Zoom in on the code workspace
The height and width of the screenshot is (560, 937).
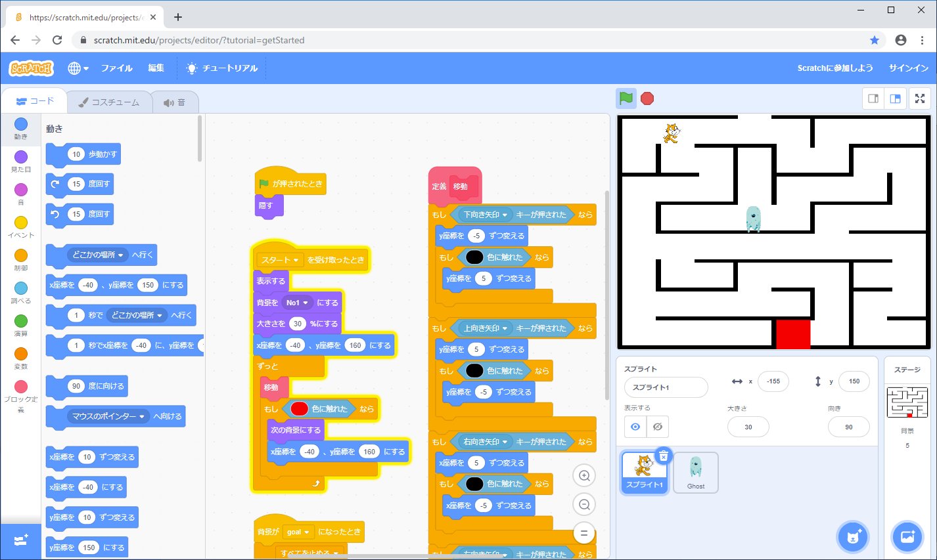click(x=583, y=475)
